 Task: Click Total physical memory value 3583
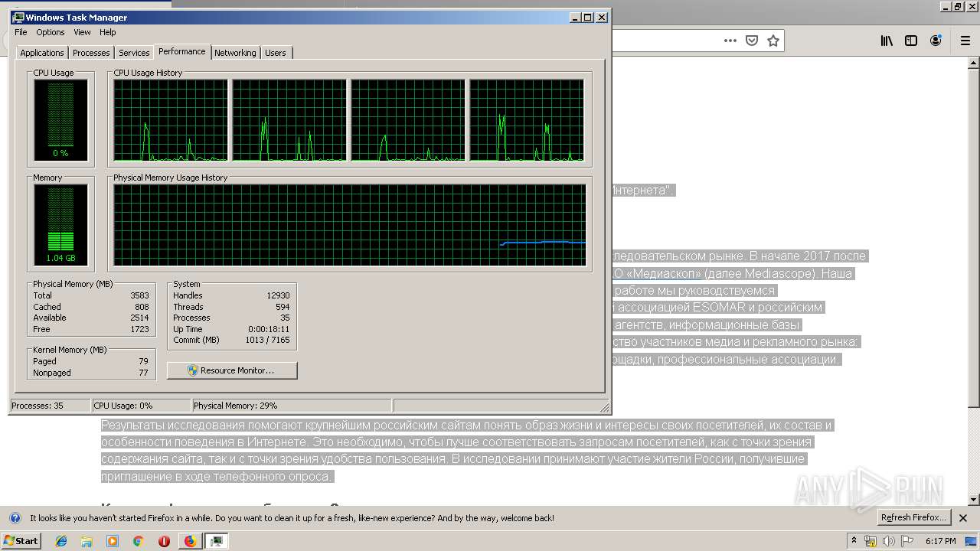[139, 295]
